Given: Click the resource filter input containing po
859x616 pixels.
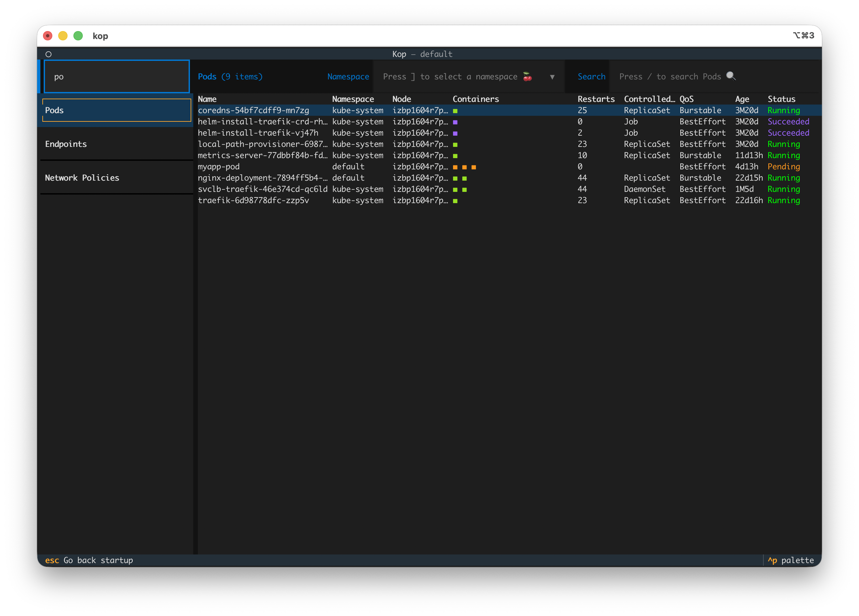Looking at the screenshot, I should [117, 76].
